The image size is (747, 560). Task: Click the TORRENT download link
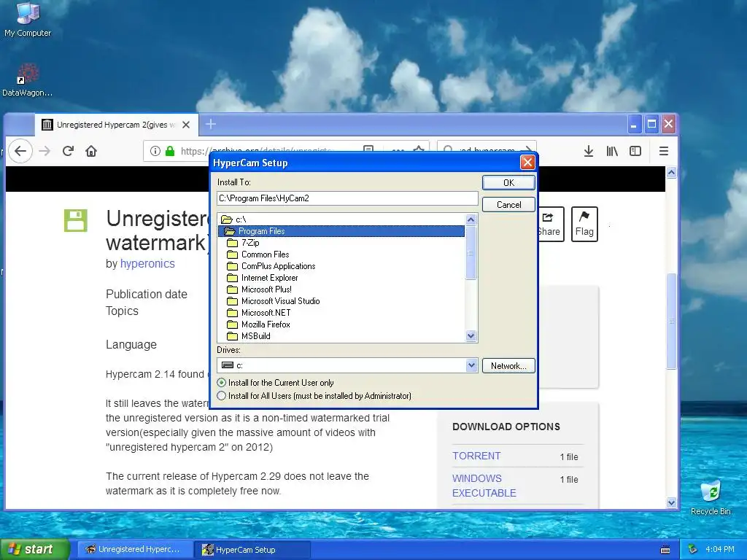tap(476, 456)
